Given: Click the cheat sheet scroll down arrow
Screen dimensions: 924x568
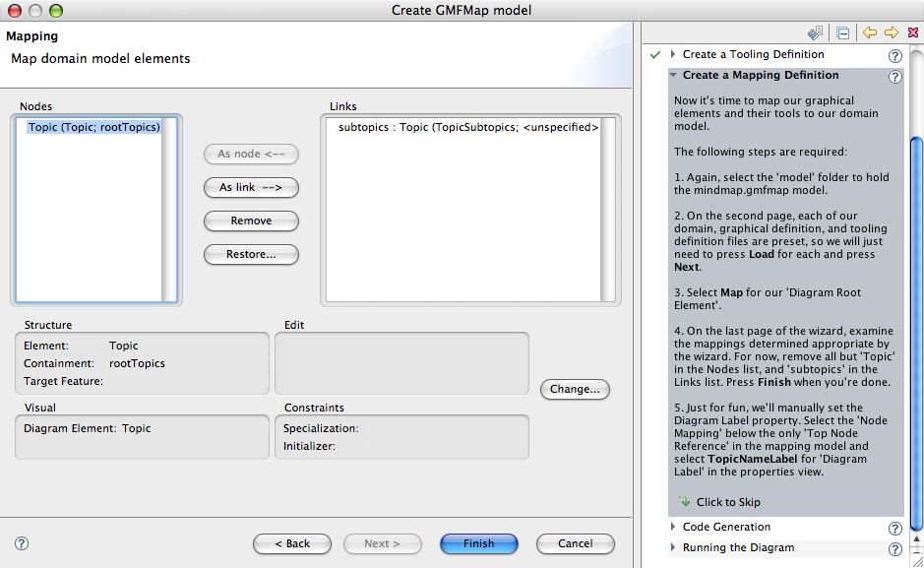Looking at the screenshot, I should coord(916,551).
